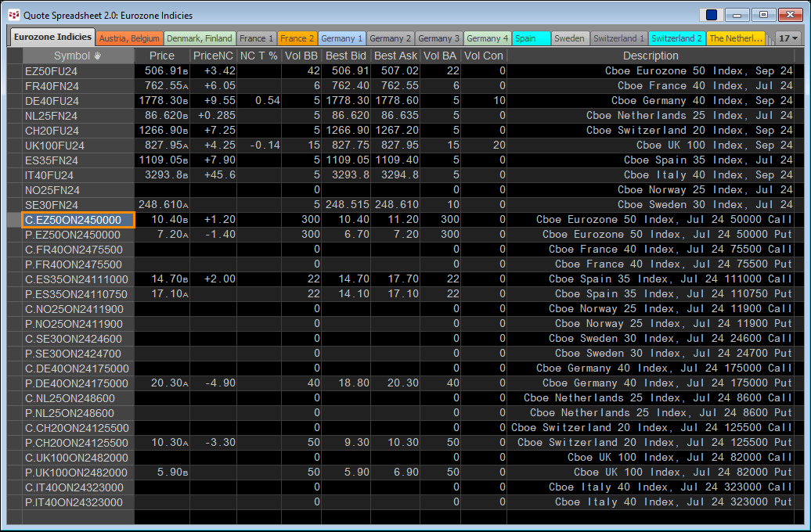Click the Description column header

coord(651,56)
